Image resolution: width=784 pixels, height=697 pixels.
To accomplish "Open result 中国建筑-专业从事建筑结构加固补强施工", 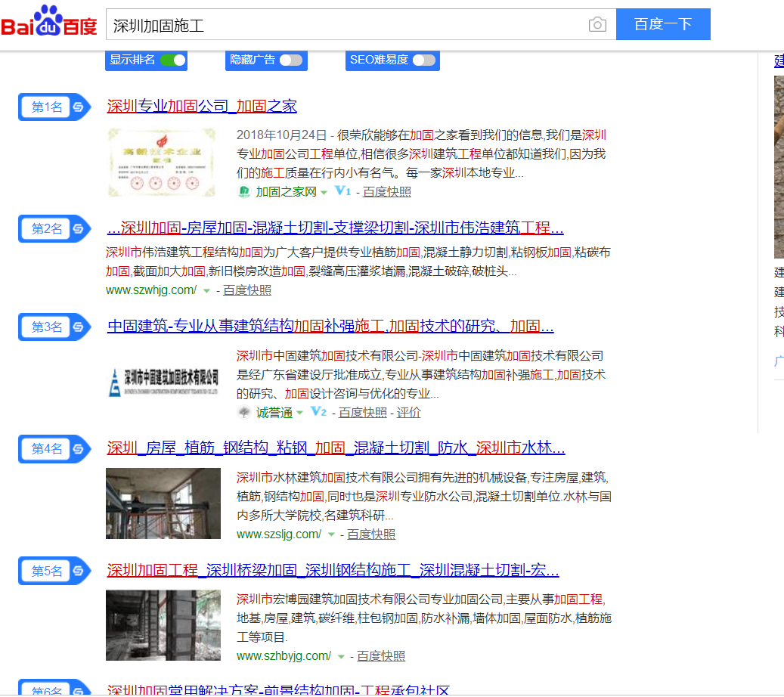I will click(x=330, y=326).
